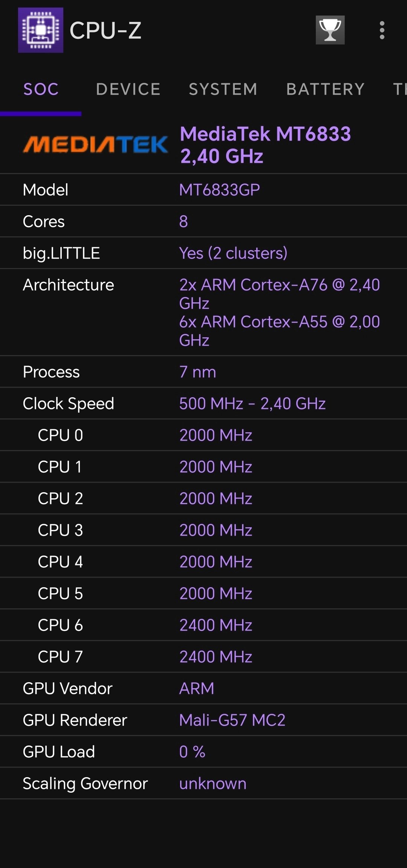Click the purple CPU-Z title text
The height and width of the screenshot is (868, 407).
click(106, 31)
